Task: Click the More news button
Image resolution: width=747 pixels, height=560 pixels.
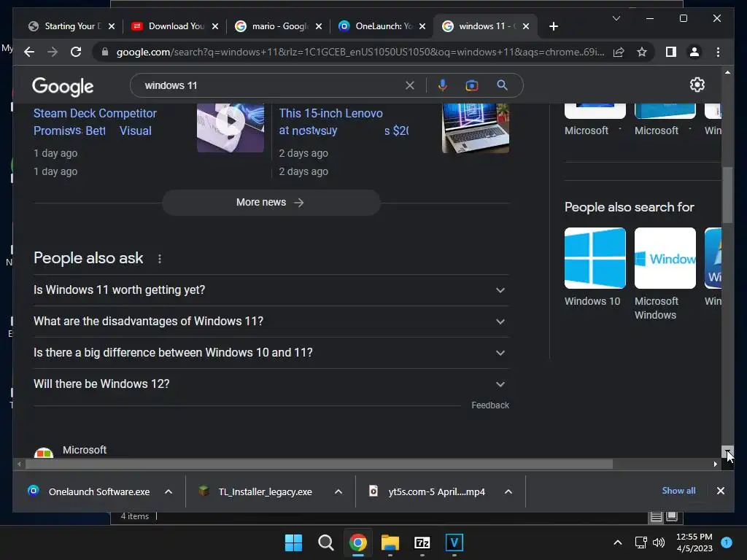Action: click(271, 203)
